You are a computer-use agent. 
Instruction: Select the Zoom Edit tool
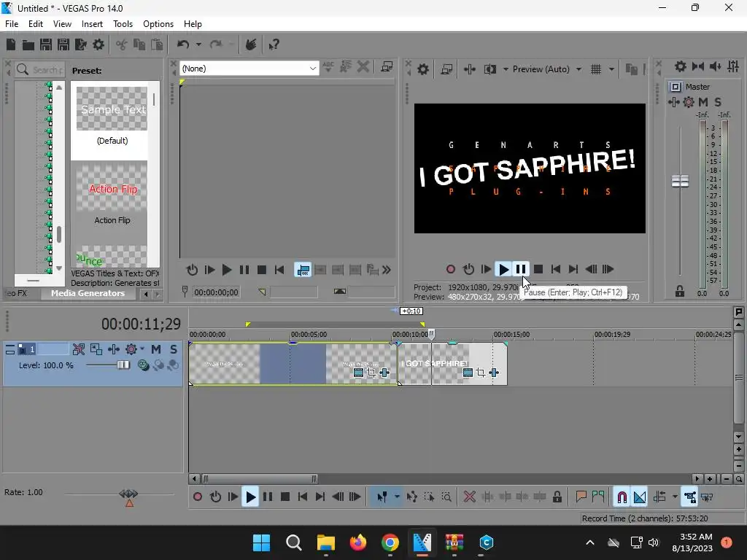(446, 497)
